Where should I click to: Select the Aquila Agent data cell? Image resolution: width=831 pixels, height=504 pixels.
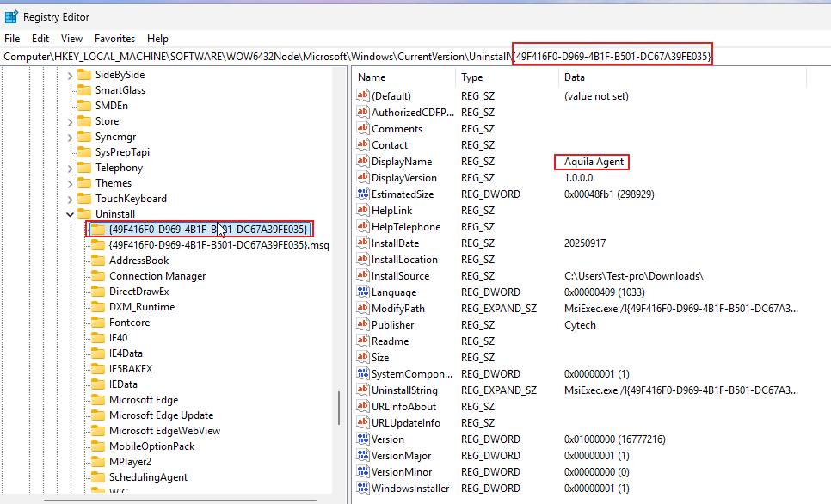594,162
